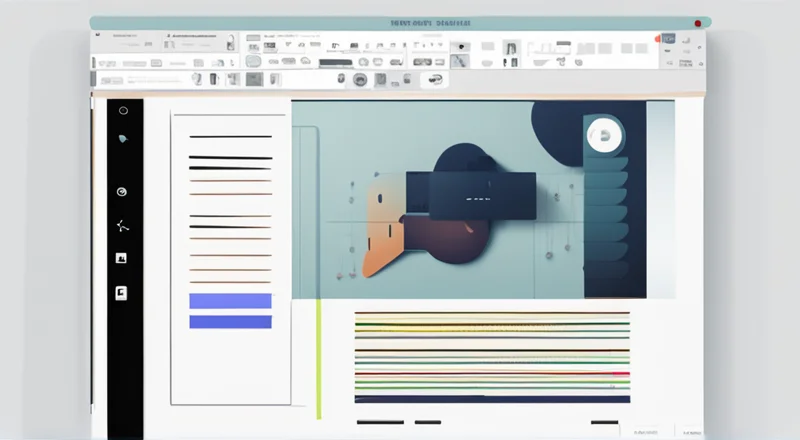
Task: Select the teal leaf-shaped icon in sidebar
Action: click(123, 139)
